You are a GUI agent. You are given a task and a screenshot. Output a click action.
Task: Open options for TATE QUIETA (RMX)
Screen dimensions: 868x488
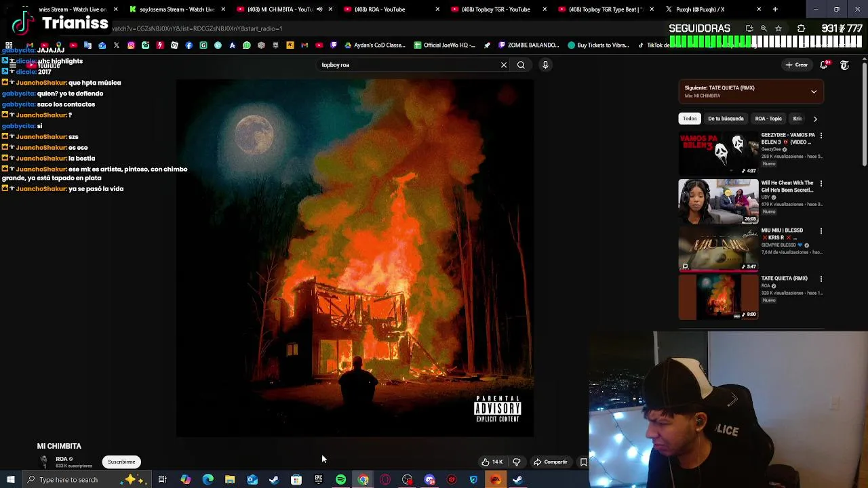click(x=821, y=279)
